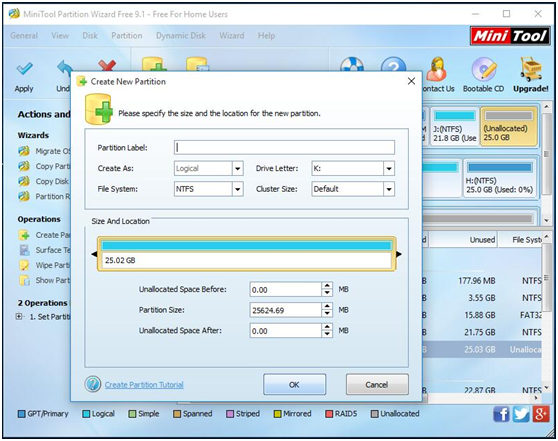
Task: Decrease Partition Size value
Action: 327,314
